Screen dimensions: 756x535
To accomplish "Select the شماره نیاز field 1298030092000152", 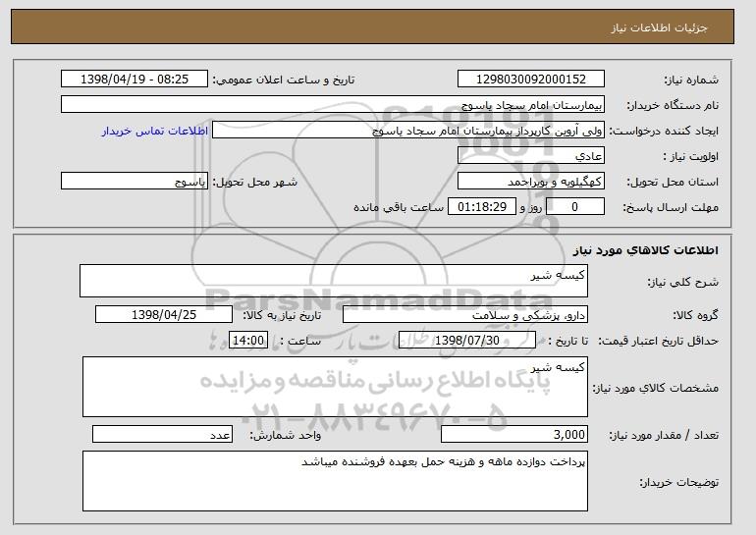I will click(531, 80).
